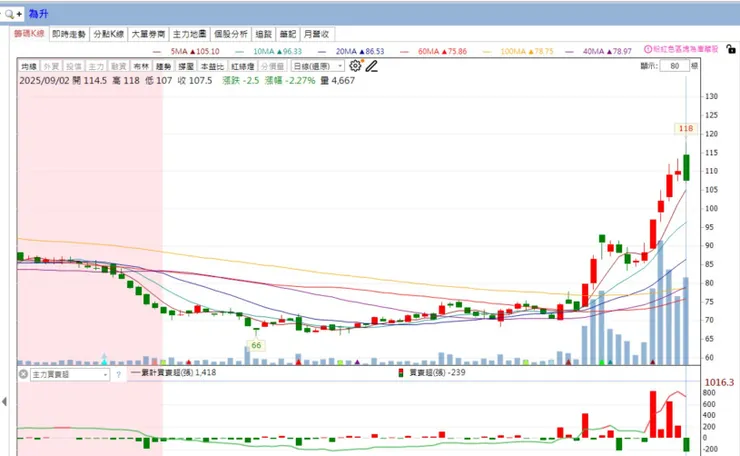Click the displayed bars count field showing 80
The width and height of the screenshot is (740, 456).
pyautogui.click(x=675, y=66)
